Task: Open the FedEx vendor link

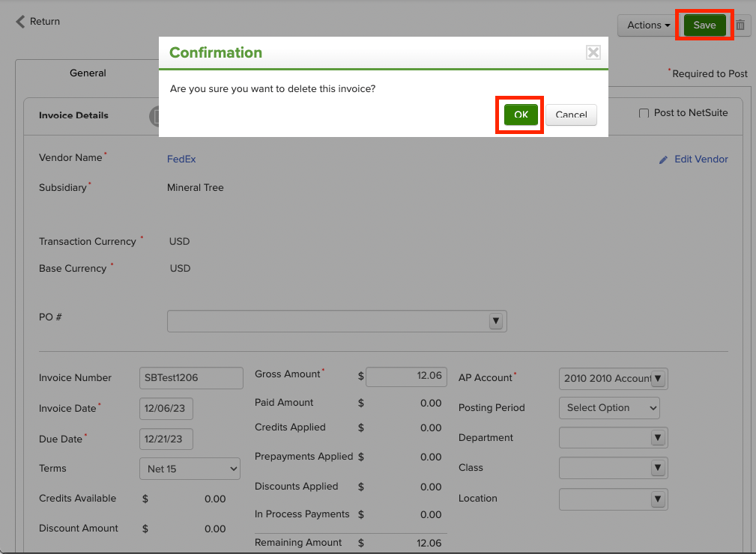Action: (181, 159)
